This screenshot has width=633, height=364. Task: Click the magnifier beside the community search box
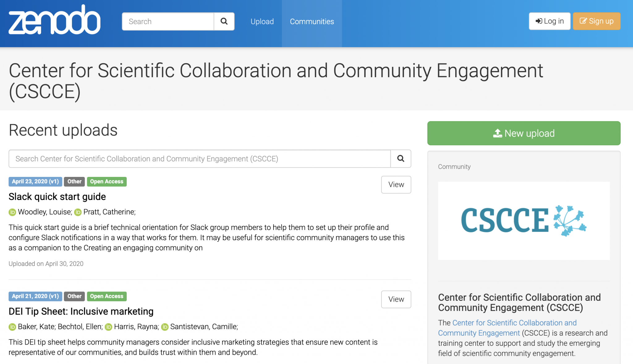coord(401,159)
